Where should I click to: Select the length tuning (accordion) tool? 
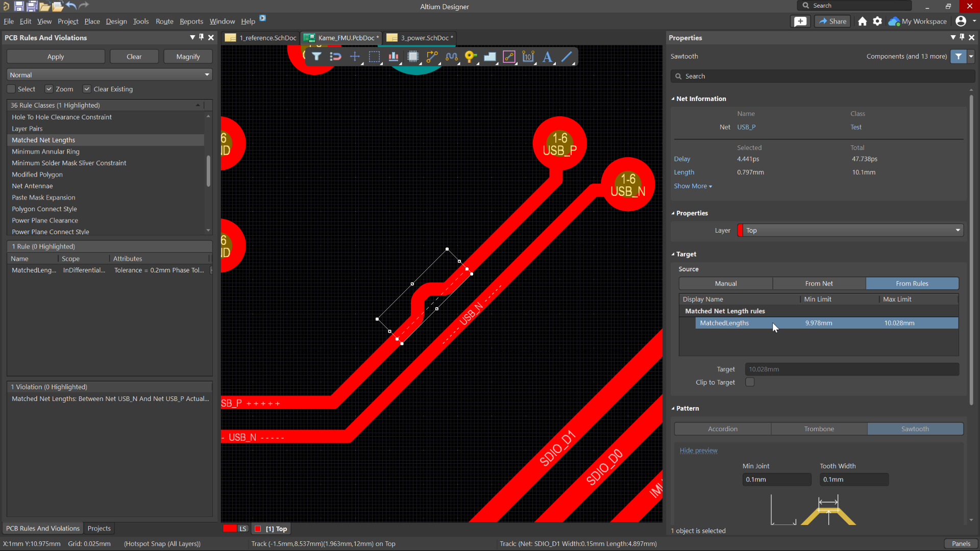click(x=452, y=57)
